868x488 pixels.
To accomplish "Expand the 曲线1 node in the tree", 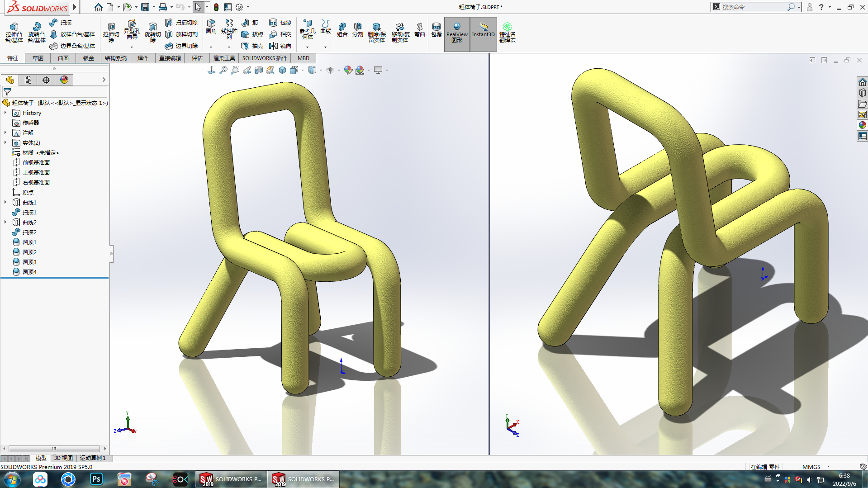I will [x=5, y=202].
